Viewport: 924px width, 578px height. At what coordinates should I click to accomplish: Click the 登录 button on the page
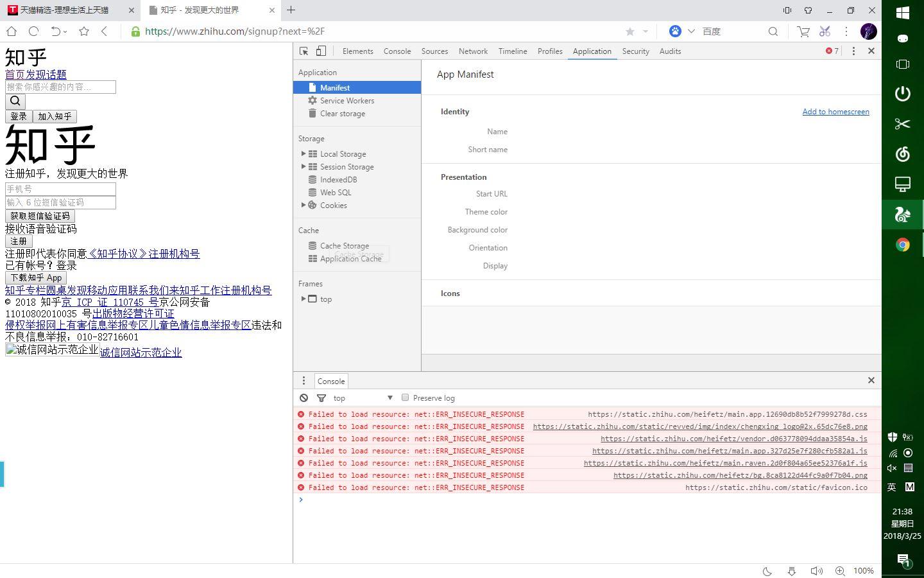19,116
